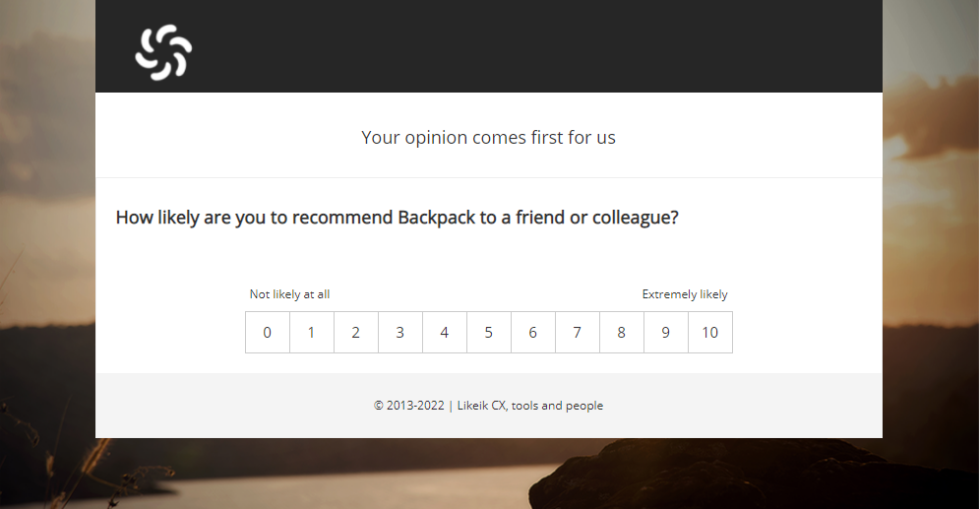Select score 8 on recommendation scale
Image resolution: width=980 pixels, height=509 pixels.
(x=622, y=333)
